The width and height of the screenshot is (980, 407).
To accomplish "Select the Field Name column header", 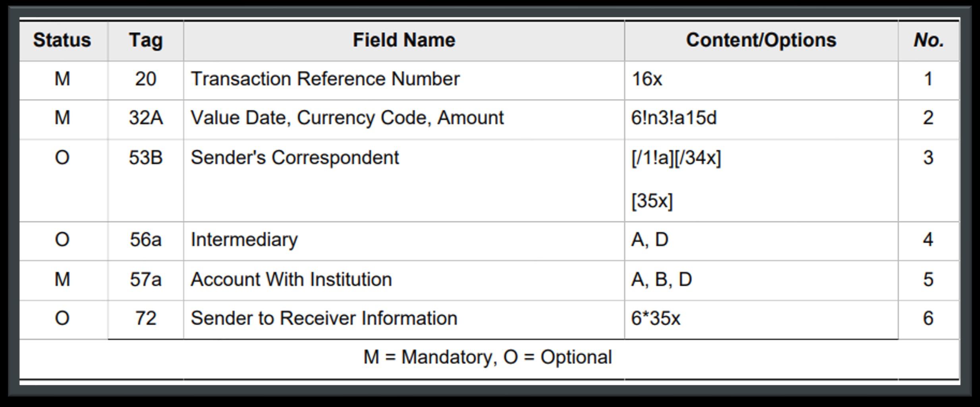I will click(404, 40).
